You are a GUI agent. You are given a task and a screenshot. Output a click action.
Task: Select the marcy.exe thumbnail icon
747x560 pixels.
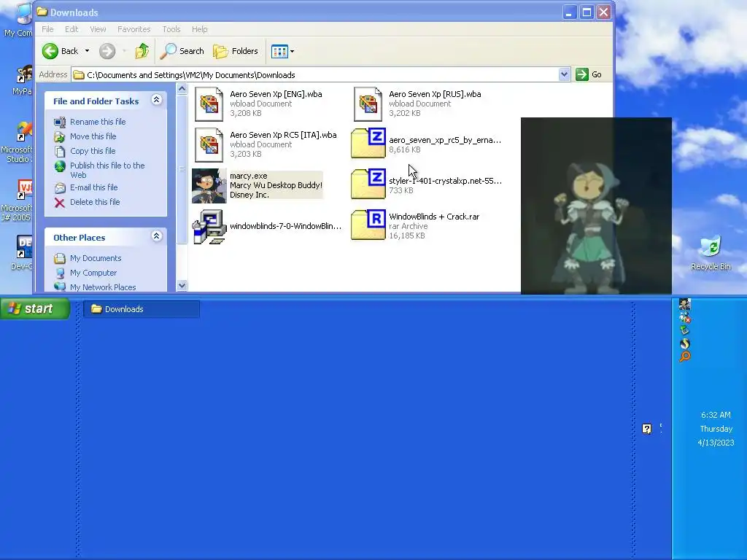click(x=209, y=186)
